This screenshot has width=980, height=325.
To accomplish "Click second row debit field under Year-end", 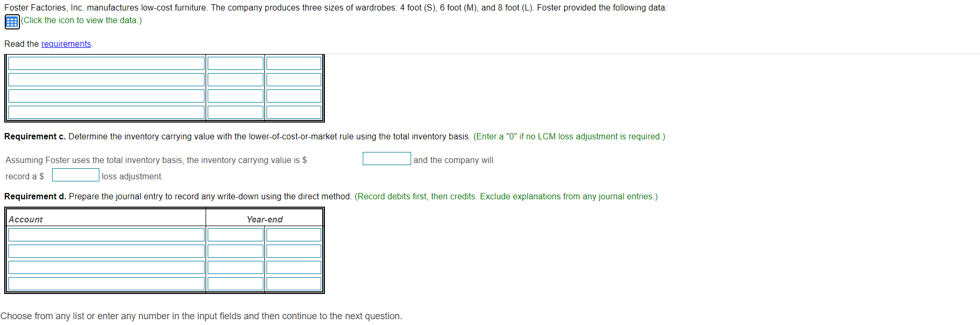I will (x=236, y=251).
